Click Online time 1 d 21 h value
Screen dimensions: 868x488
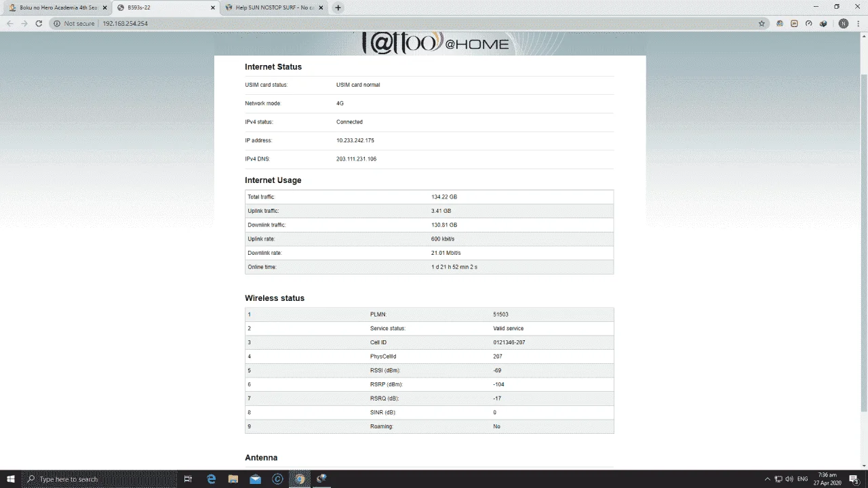pyautogui.click(x=454, y=267)
